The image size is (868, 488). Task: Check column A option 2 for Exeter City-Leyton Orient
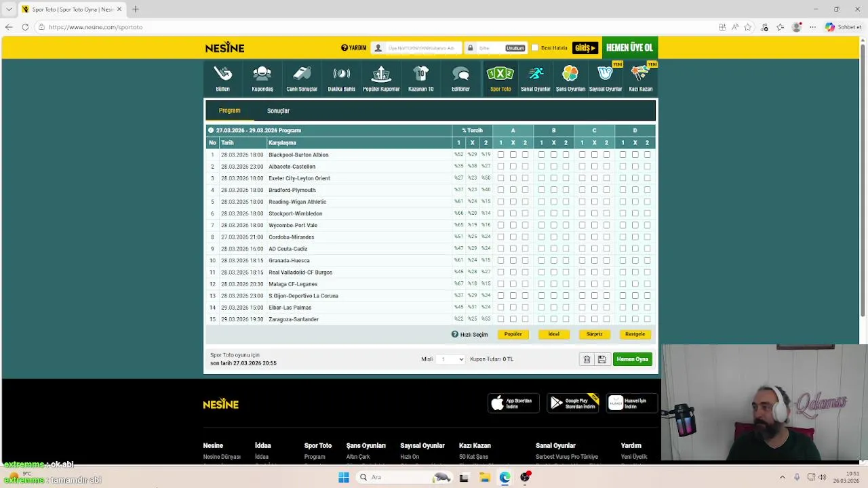(525, 178)
